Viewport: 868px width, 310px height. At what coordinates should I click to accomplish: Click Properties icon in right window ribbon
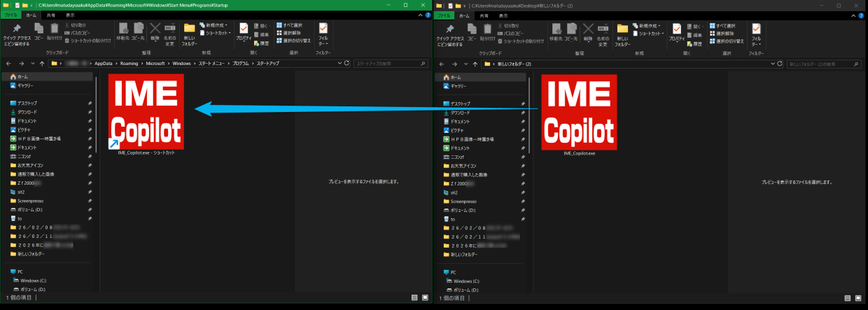coord(677,31)
